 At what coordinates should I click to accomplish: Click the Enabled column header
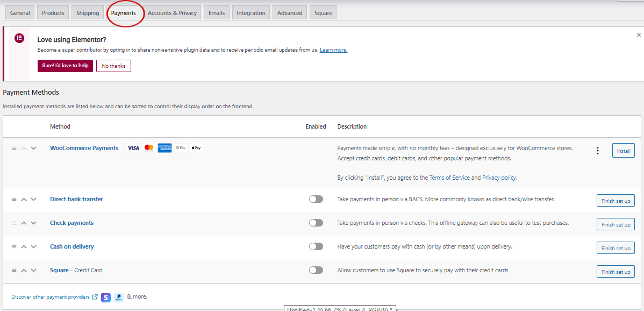[316, 126]
